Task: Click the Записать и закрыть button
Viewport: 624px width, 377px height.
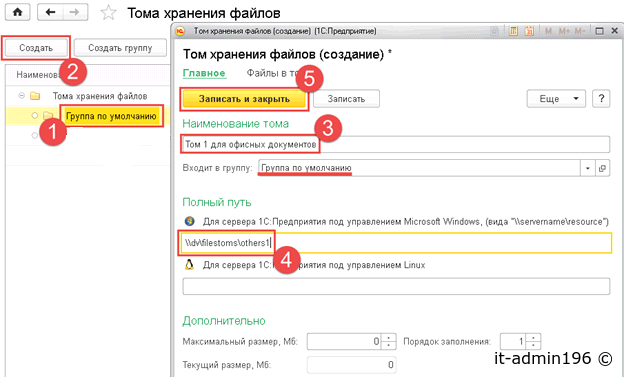Action: tap(244, 99)
